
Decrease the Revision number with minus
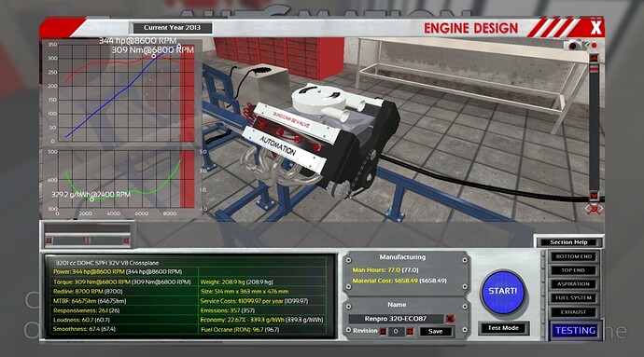tap(383, 332)
